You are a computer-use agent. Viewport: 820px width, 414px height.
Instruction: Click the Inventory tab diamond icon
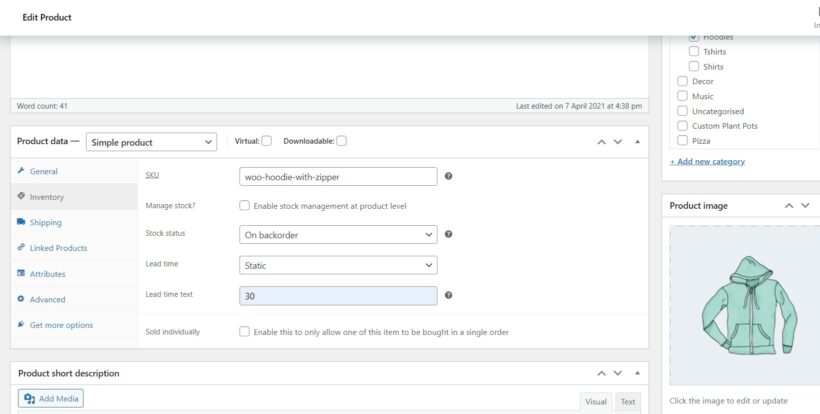click(x=21, y=196)
